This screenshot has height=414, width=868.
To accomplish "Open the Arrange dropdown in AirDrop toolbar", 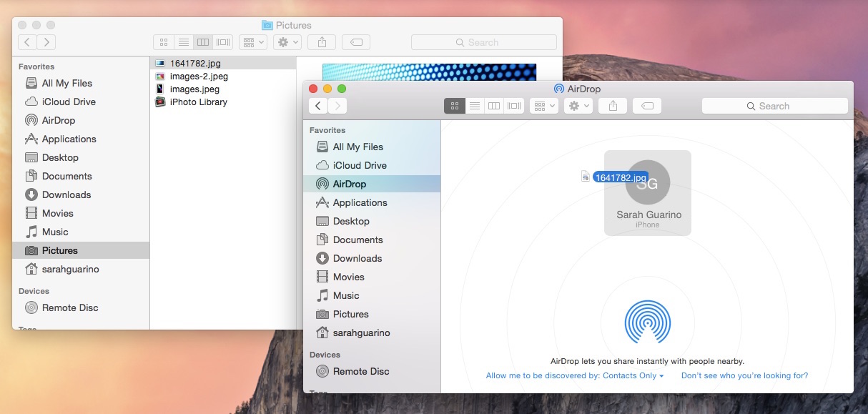I will (543, 106).
